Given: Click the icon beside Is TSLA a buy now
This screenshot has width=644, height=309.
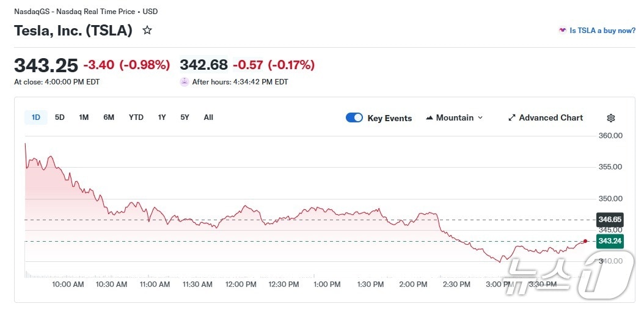Looking at the screenshot, I should point(562,30).
